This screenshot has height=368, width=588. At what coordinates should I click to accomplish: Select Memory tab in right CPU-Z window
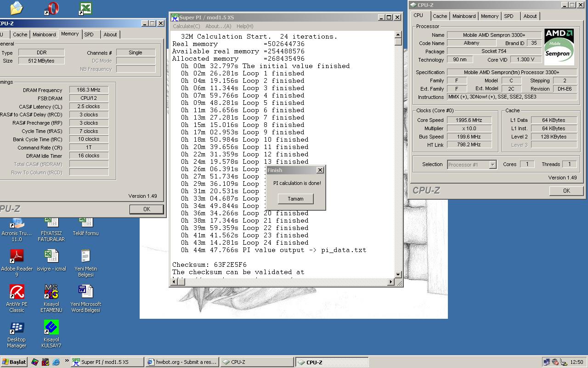tap(490, 16)
